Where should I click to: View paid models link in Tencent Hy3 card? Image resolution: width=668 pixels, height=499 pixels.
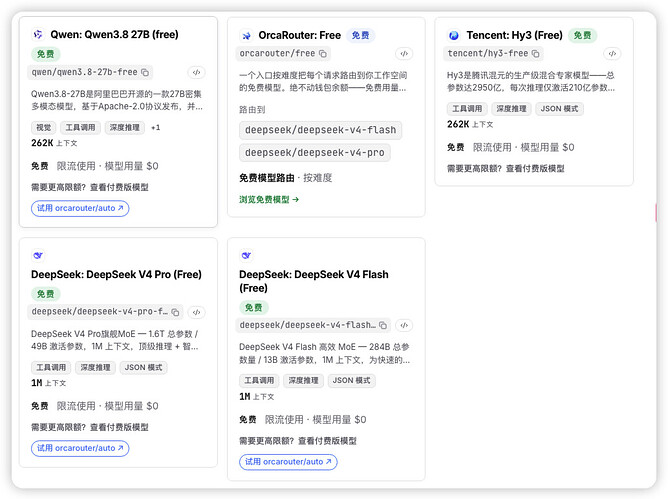[x=535, y=169]
